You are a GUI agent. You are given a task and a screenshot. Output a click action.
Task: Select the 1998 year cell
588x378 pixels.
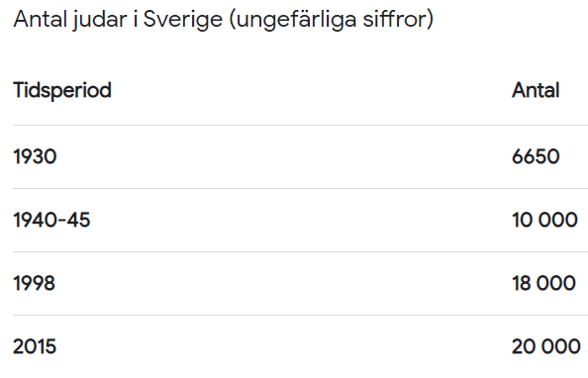34,283
